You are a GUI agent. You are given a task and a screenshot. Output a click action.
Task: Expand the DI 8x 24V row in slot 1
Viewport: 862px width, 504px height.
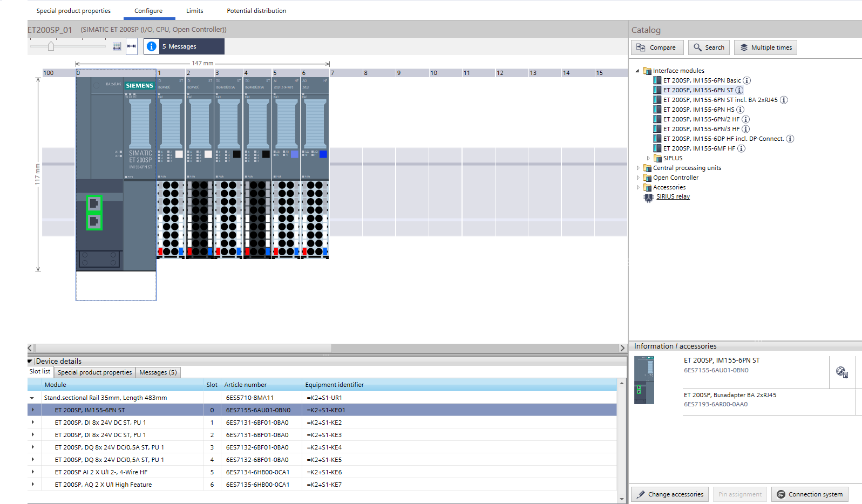[33, 423]
